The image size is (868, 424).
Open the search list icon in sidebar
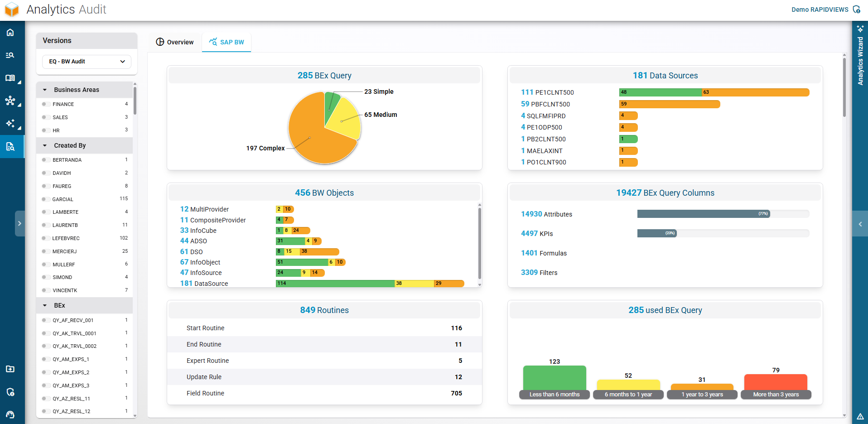pyautogui.click(x=10, y=55)
